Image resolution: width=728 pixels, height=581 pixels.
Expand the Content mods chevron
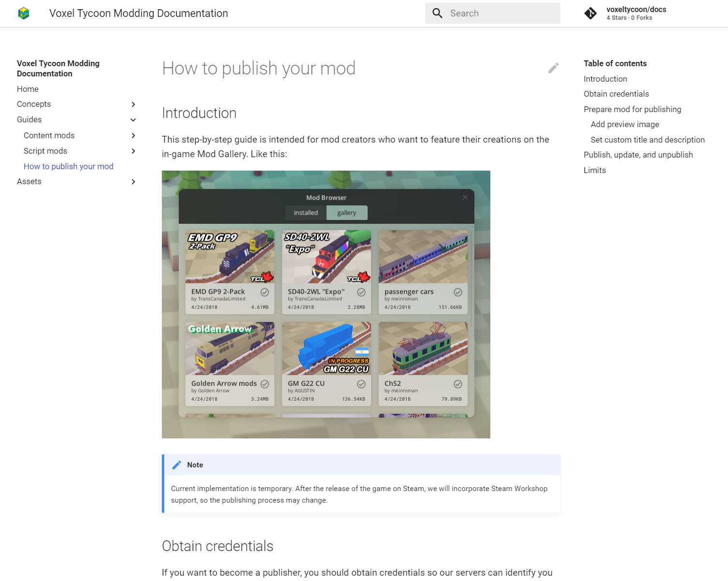[x=133, y=136]
